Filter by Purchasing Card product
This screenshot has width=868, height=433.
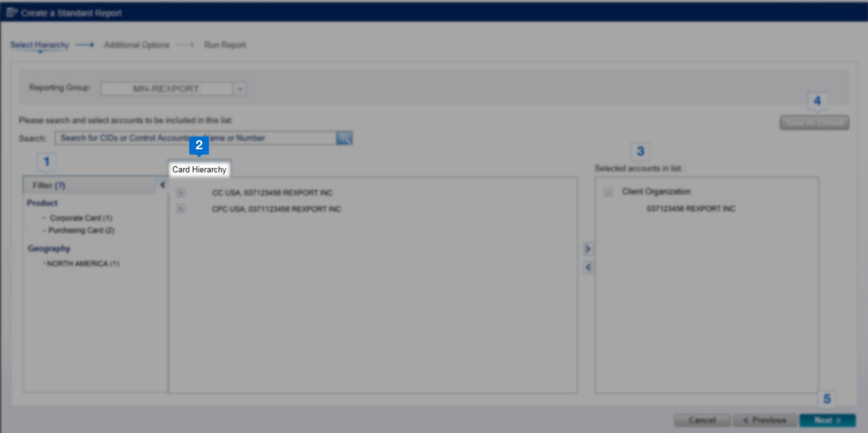point(81,230)
